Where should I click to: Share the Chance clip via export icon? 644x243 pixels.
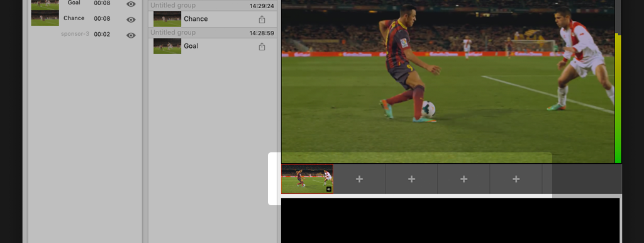[262, 20]
